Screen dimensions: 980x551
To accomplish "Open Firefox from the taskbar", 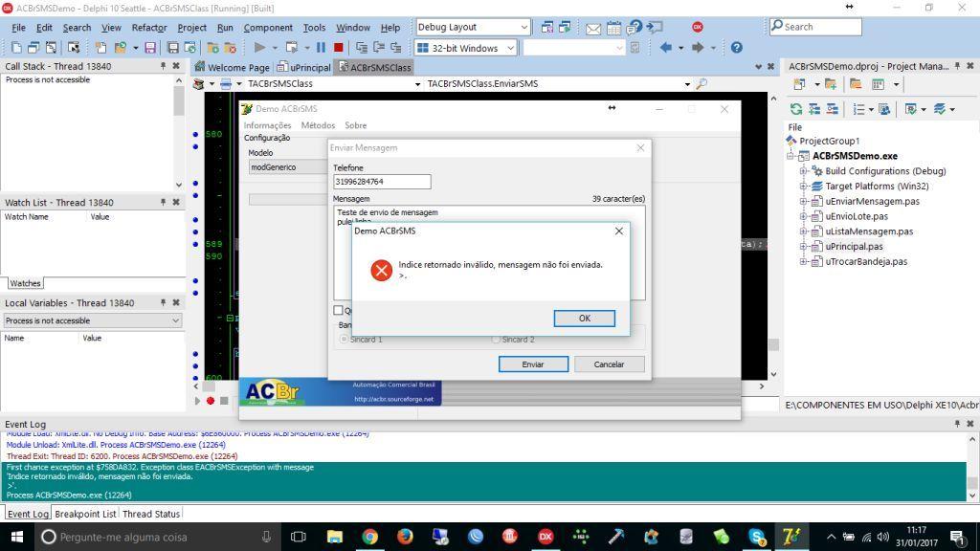I will [x=405, y=537].
